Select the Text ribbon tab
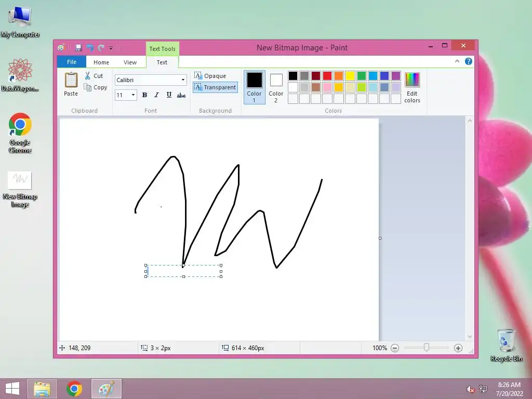 click(x=162, y=62)
